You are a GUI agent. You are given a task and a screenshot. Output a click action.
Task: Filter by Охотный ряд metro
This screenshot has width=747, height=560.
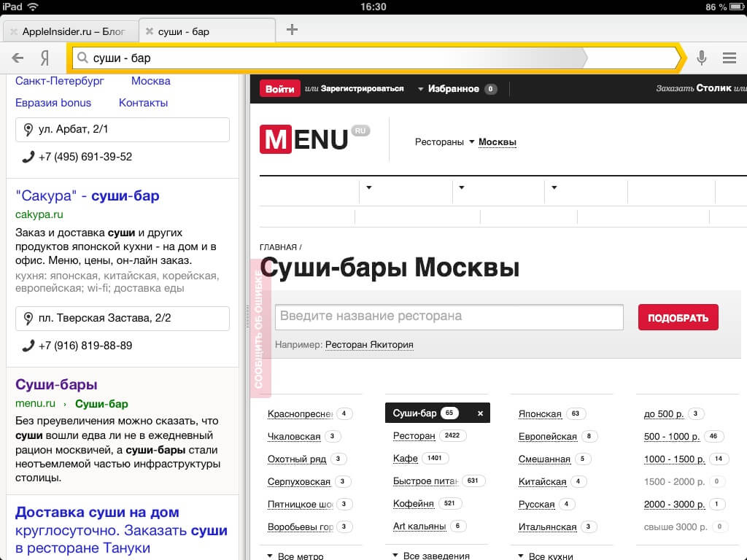point(297,459)
